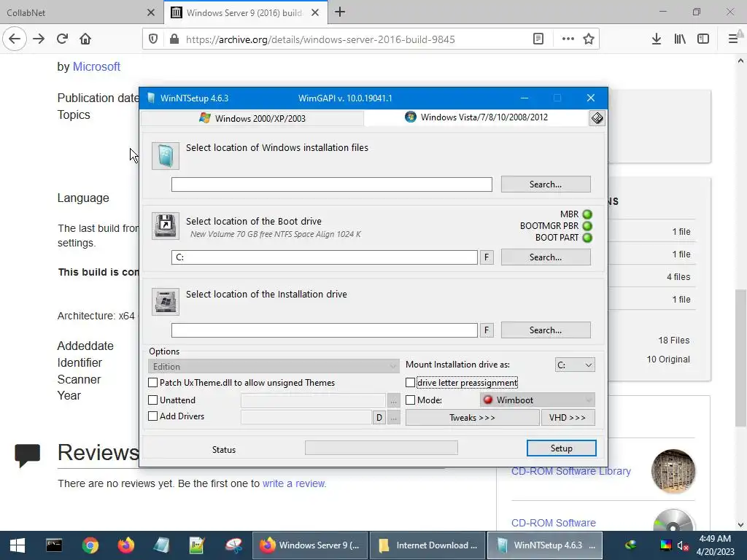Image resolution: width=747 pixels, height=560 pixels.
Task: Go to the Firefox home page
Action: tap(85, 39)
